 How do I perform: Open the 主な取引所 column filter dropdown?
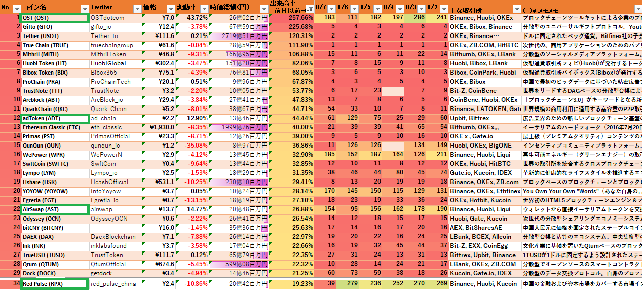(516, 9)
